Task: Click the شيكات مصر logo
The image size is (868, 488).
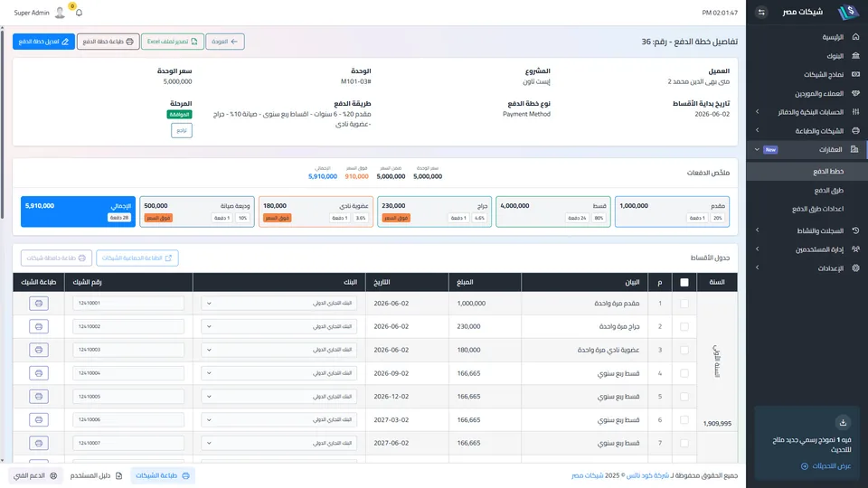Action: coord(847,12)
